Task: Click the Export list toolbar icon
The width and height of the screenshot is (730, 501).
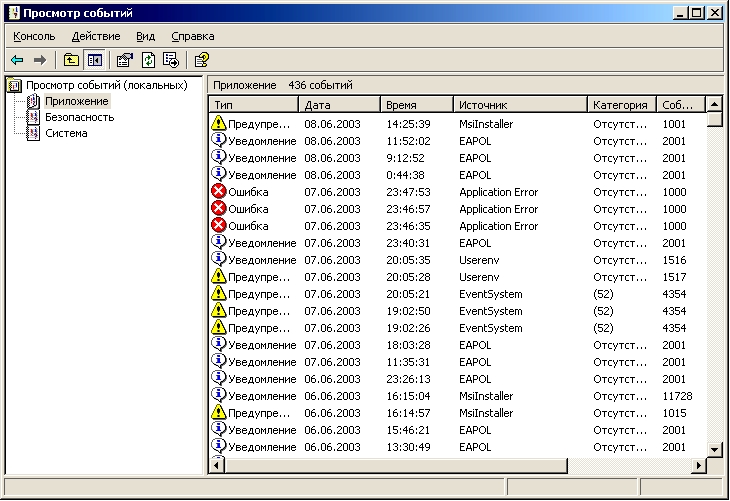Action: 171,60
